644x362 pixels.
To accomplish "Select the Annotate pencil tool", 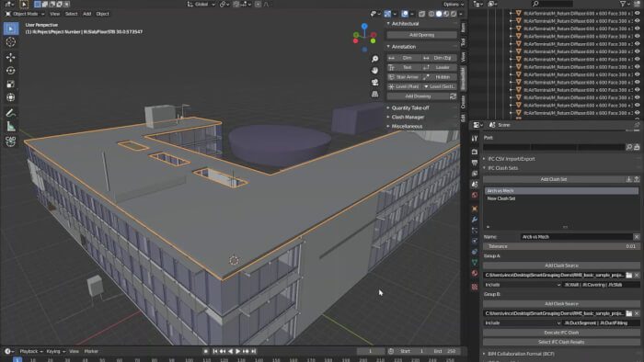I will (x=11, y=113).
